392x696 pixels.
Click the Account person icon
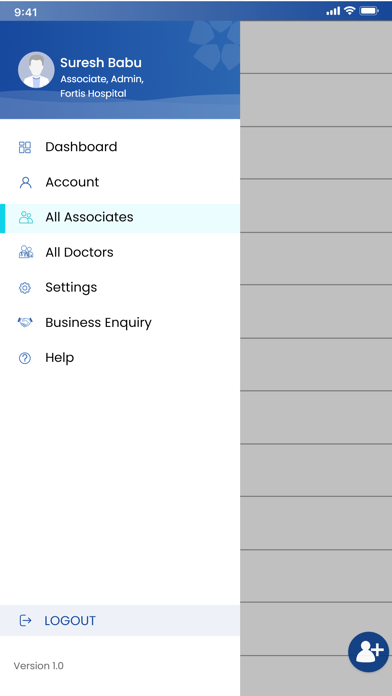(x=26, y=182)
